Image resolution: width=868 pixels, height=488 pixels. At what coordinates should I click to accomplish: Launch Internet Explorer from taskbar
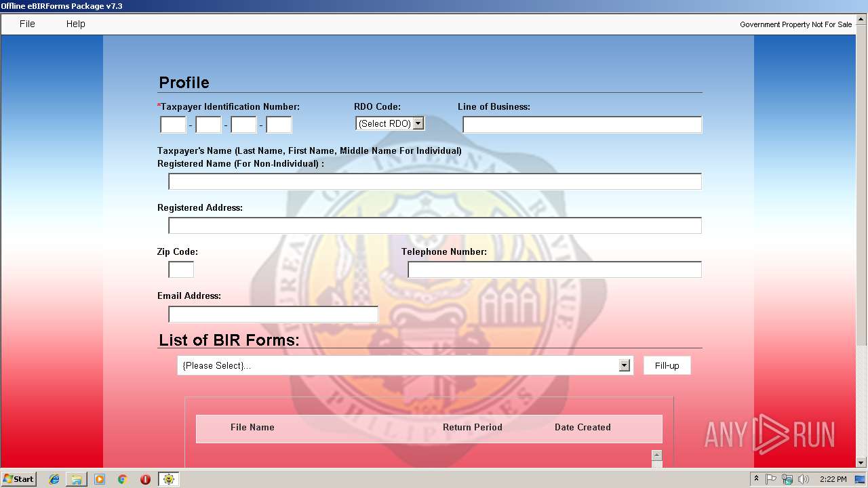pyautogui.click(x=54, y=479)
